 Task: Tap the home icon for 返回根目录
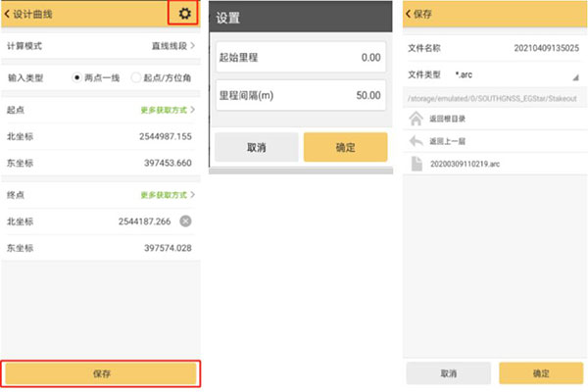tap(415, 120)
